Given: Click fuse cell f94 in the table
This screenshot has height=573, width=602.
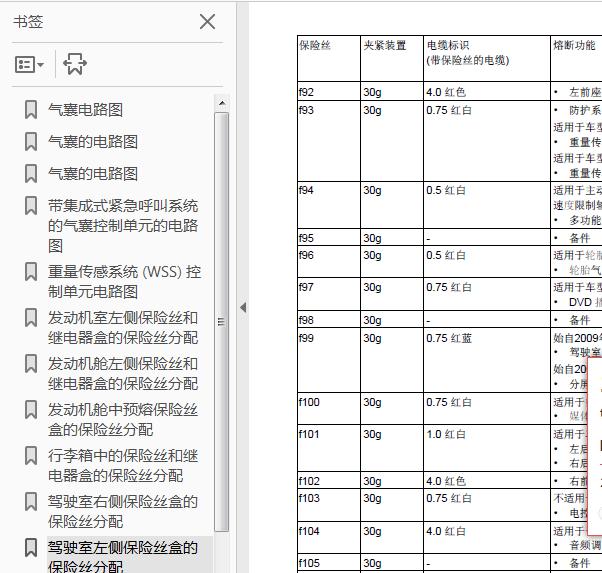Looking at the screenshot, I should 329,205.
